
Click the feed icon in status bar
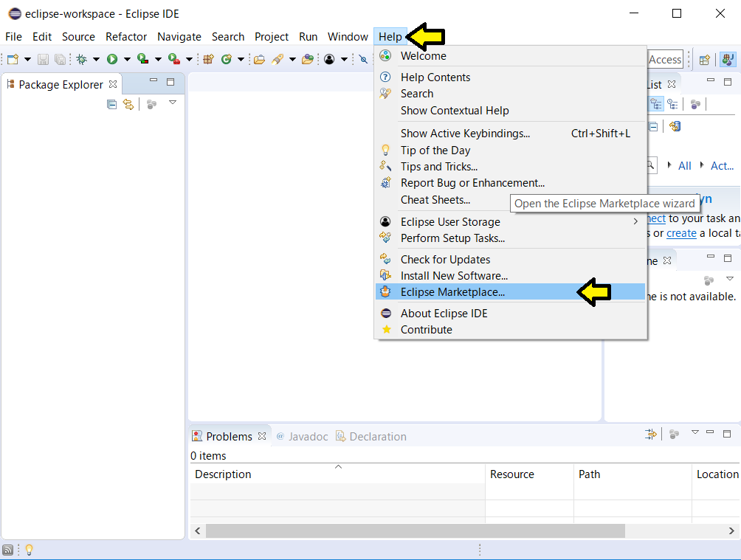pyautogui.click(x=7, y=550)
